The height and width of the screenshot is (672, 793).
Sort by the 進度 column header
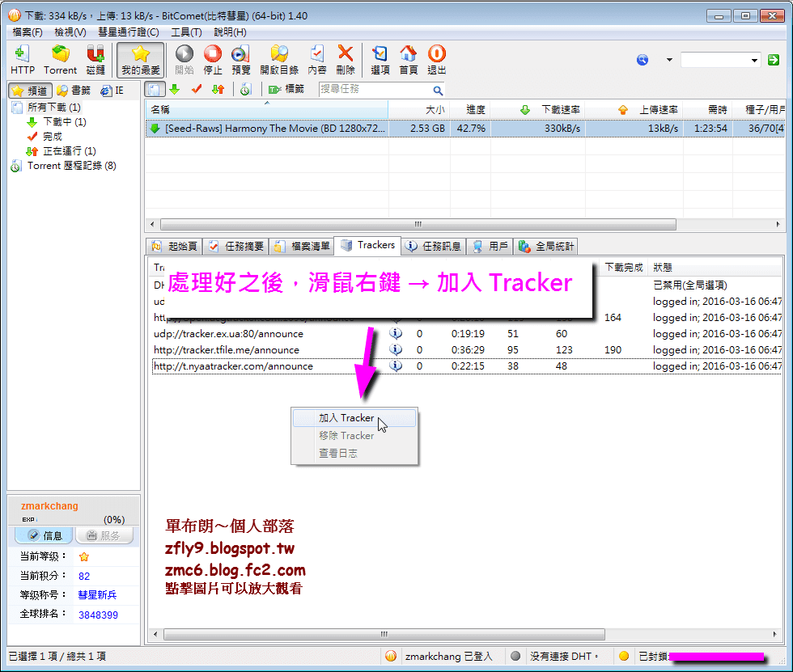(x=470, y=110)
